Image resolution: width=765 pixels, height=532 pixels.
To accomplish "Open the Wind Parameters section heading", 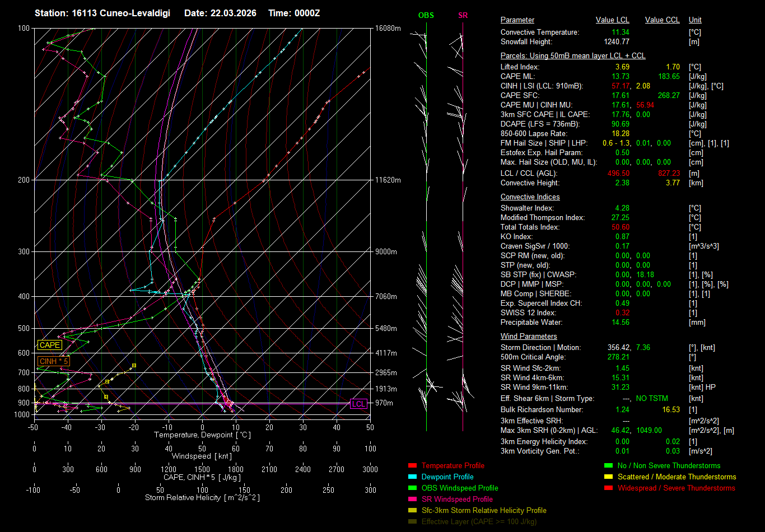I will pyautogui.click(x=529, y=337).
